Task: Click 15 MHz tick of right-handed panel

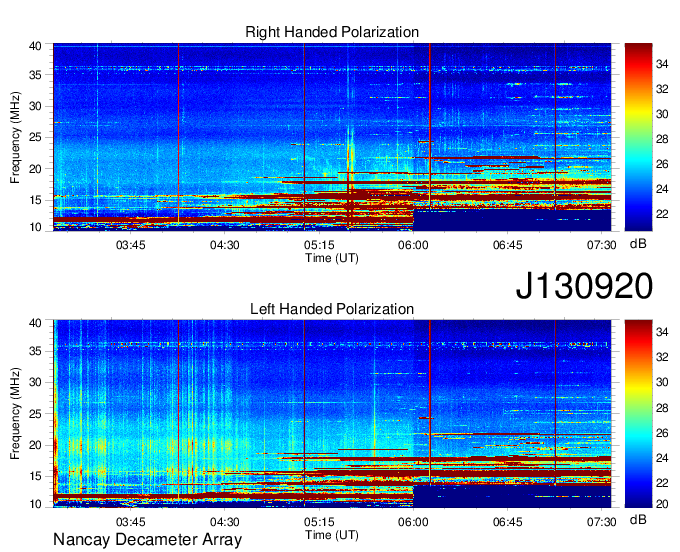Action: [x=35, y=200]
